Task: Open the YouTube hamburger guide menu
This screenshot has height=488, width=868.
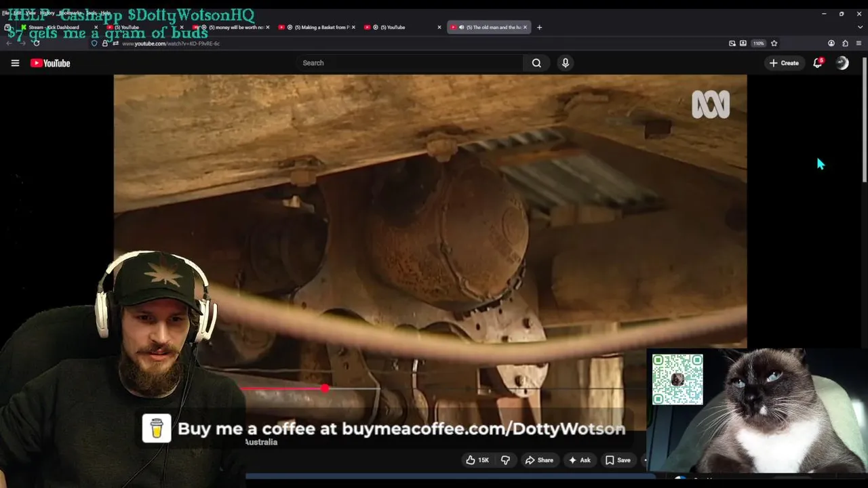Action: pos(15,63)
